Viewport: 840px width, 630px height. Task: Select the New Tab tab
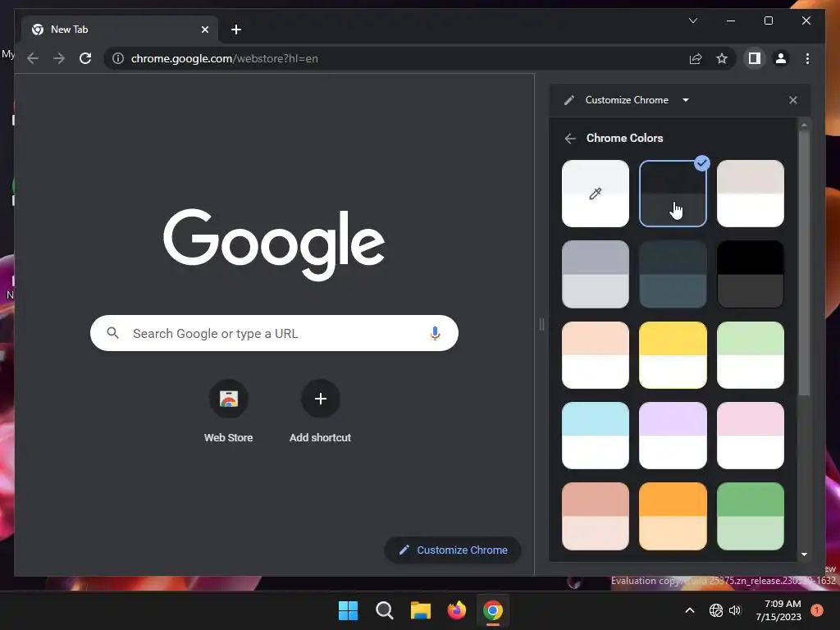pos(120,30)
